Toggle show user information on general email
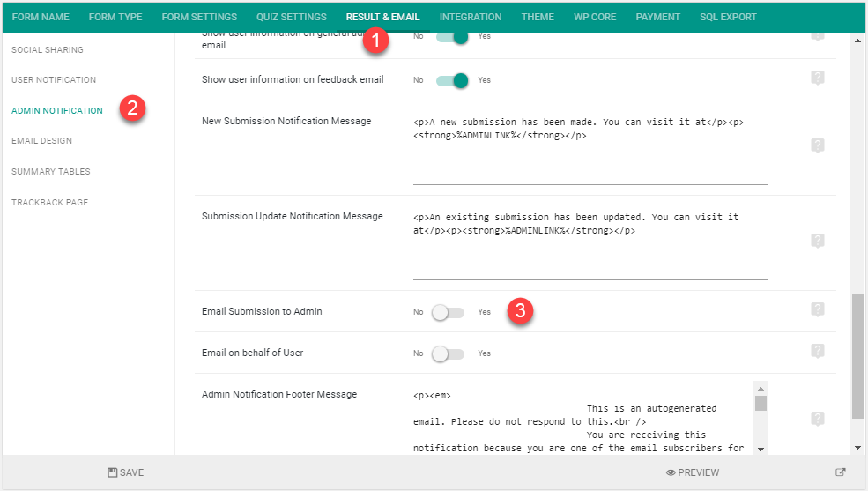Image resolution: width=868 pixels, height=491 pixels. 452,37
